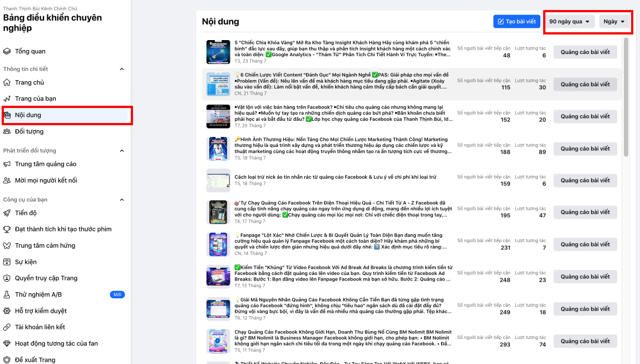
Task: Open the Tổng quan menu item
Action: 65,51
